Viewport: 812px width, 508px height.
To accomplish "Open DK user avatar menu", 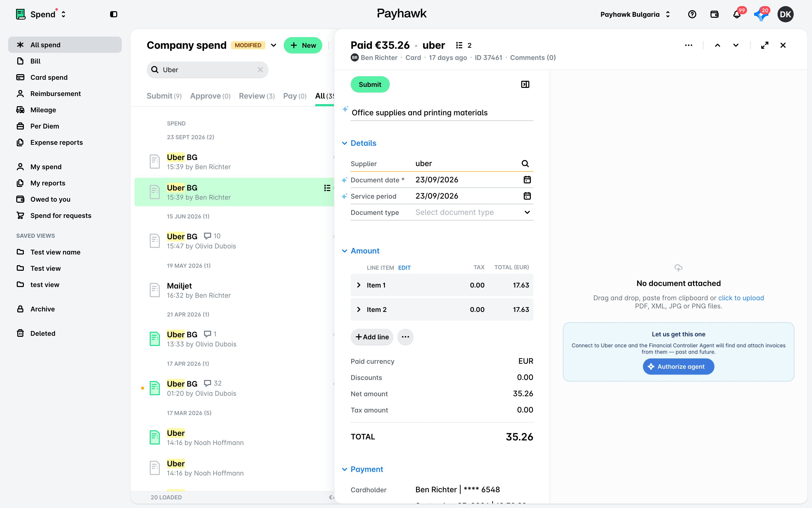I will pos(785,14).
